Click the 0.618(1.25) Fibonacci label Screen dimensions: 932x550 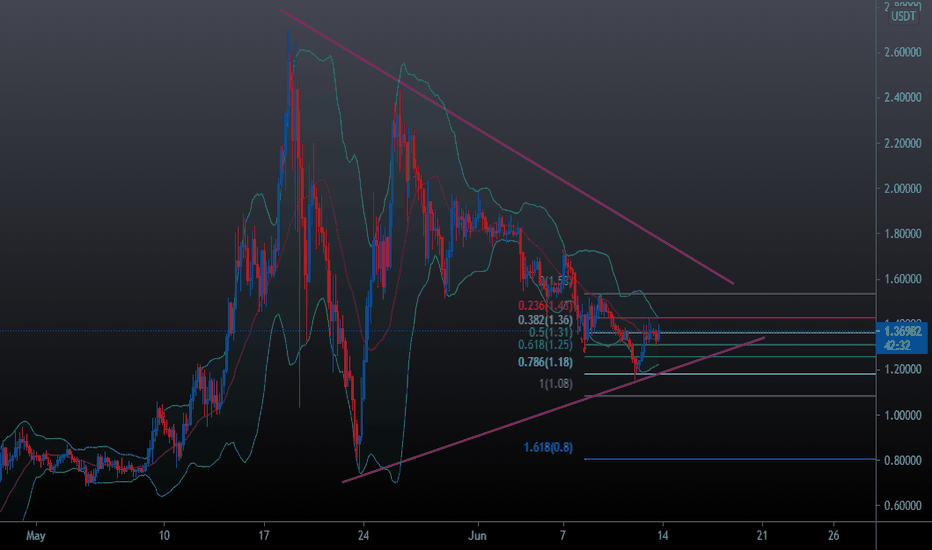click(545, 345)
